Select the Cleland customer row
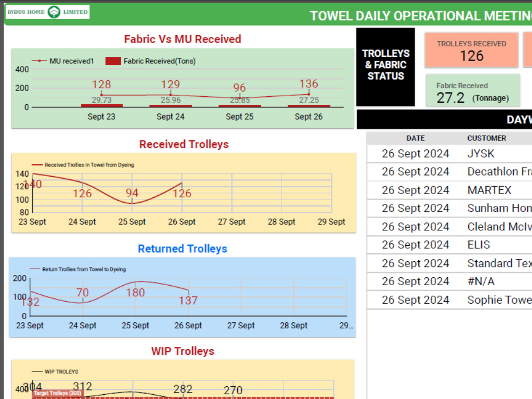 [450, 227]
